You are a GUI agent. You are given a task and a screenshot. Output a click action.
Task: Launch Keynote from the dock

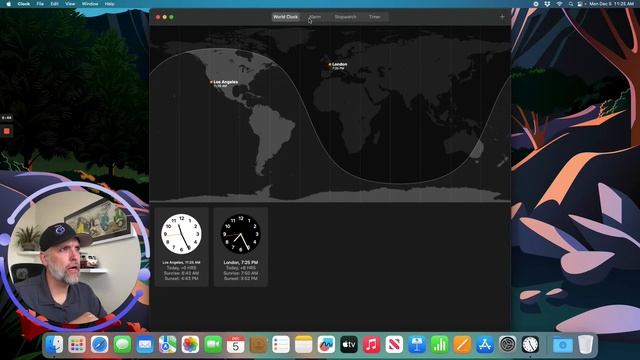417,345
